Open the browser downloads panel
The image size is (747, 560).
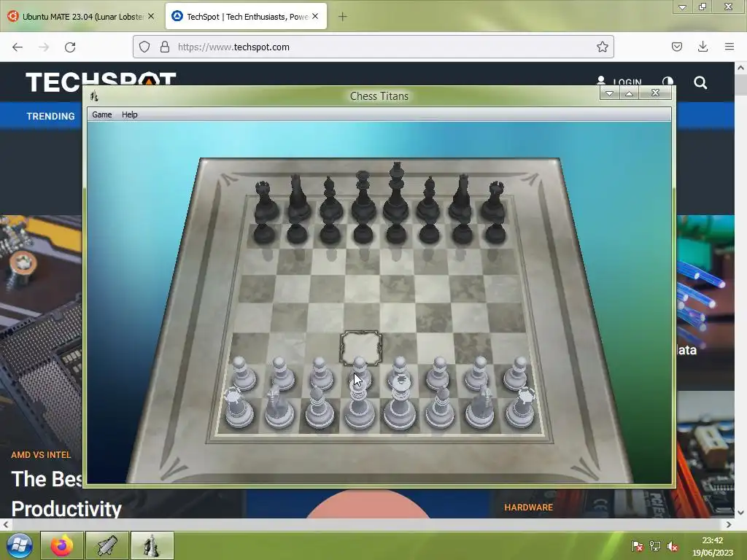coord(703,47)
